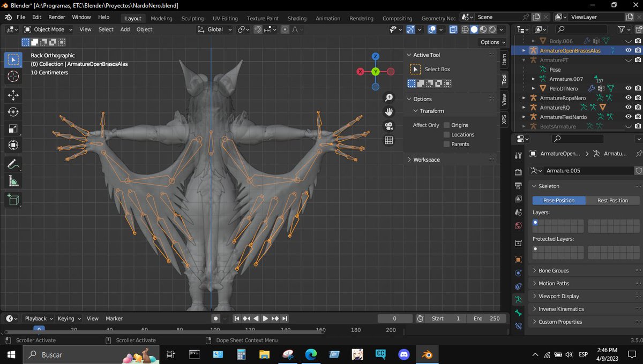
Task: Click the Armature.005 name field
Action: pos(588,171)
